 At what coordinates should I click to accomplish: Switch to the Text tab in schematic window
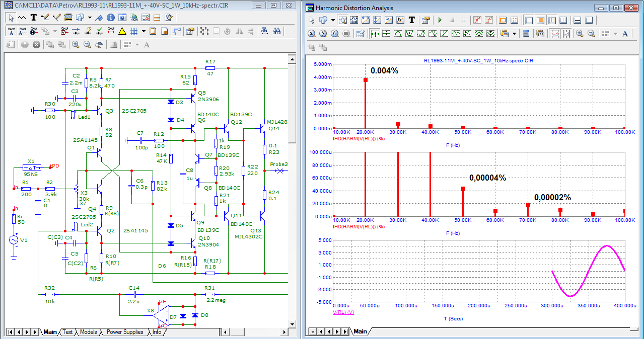coord(67,332)
